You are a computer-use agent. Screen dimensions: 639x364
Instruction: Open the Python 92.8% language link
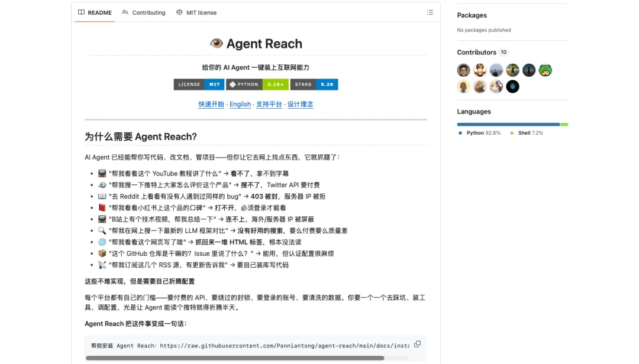(x=480, y=133)
